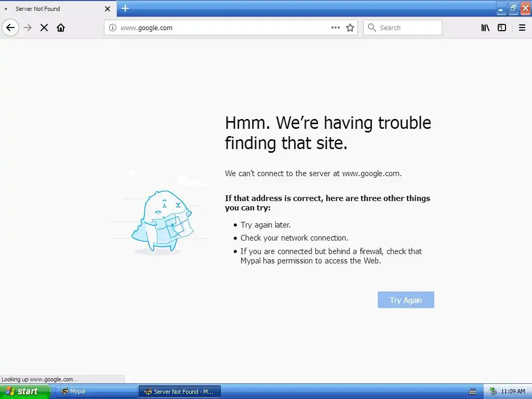This screenshot has width=532, height=399.
Task: Restore down the browser window
Action: pos(513,8)
